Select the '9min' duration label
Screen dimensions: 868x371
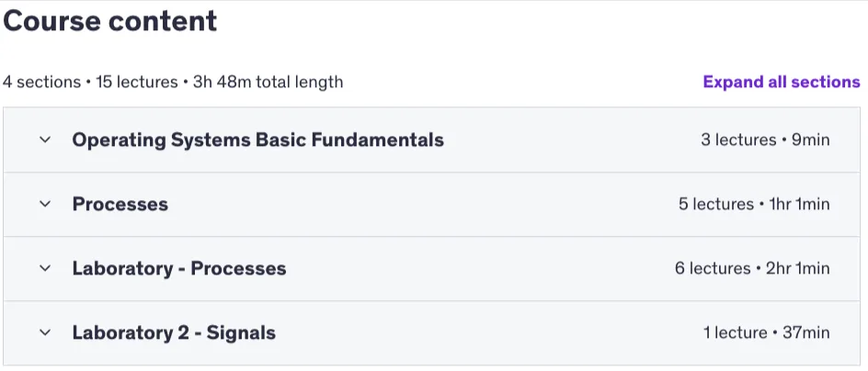[810, 140]
